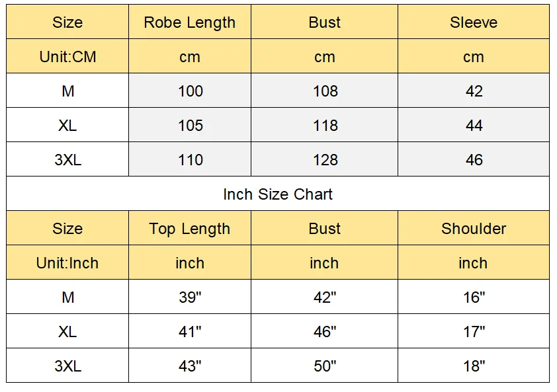
Task: Click the 100 robe length cell
Action: point(190,91)
